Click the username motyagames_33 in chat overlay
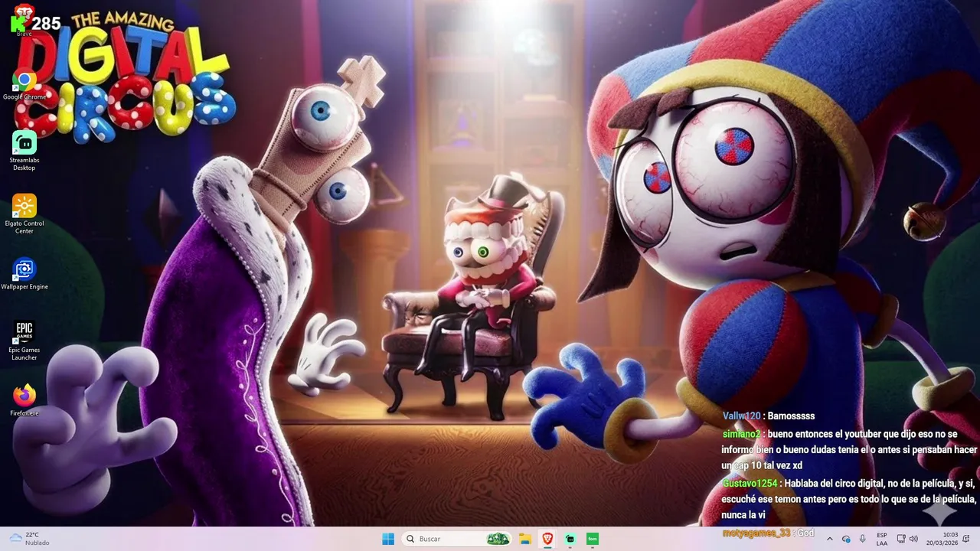 pyautogui.click(x=756, y=533)
